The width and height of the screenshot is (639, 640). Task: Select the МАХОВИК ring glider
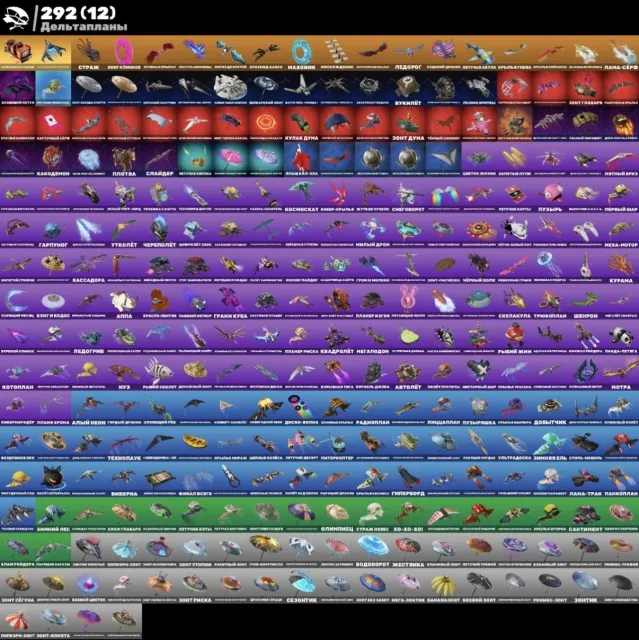click(302, 53)
